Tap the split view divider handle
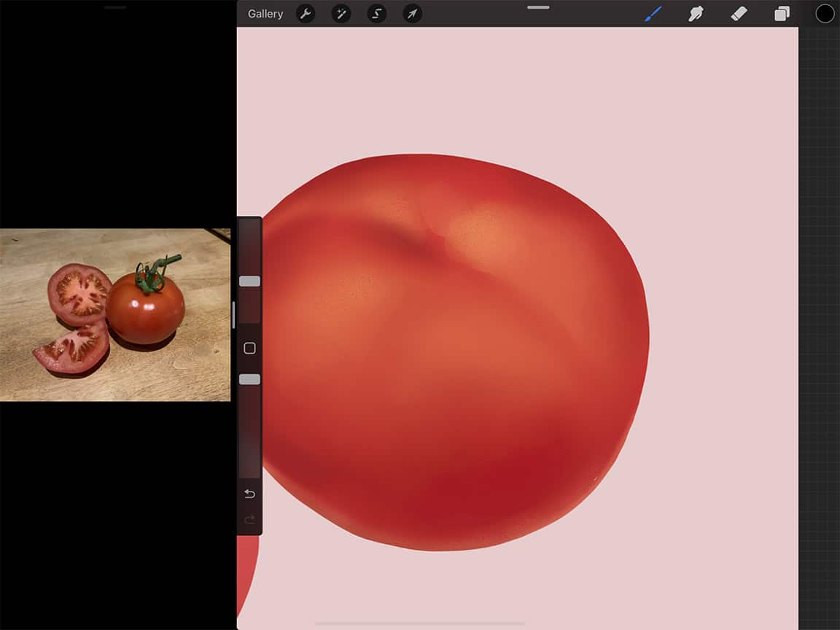The height and width of the screenshot is (630, 840). coord(232,315)
